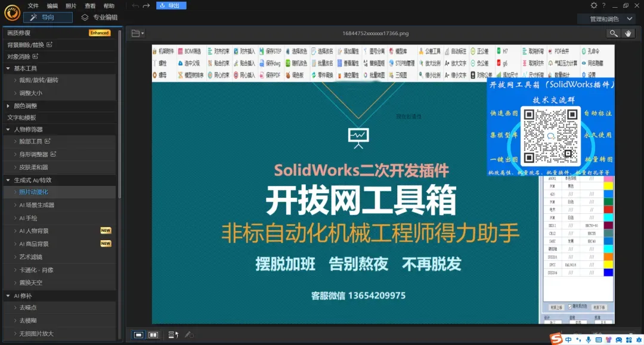Toggle Sogou 中 Chinese/English mode
The height and width of the screenshot is (345, 644).
click(x=568, y=340)
